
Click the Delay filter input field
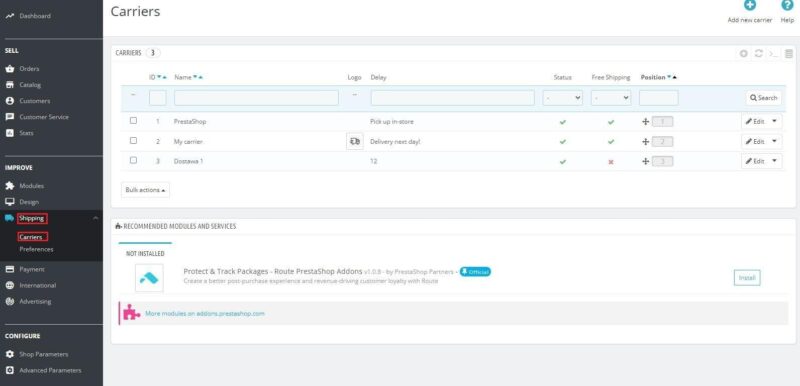click(x=453, y=98)
